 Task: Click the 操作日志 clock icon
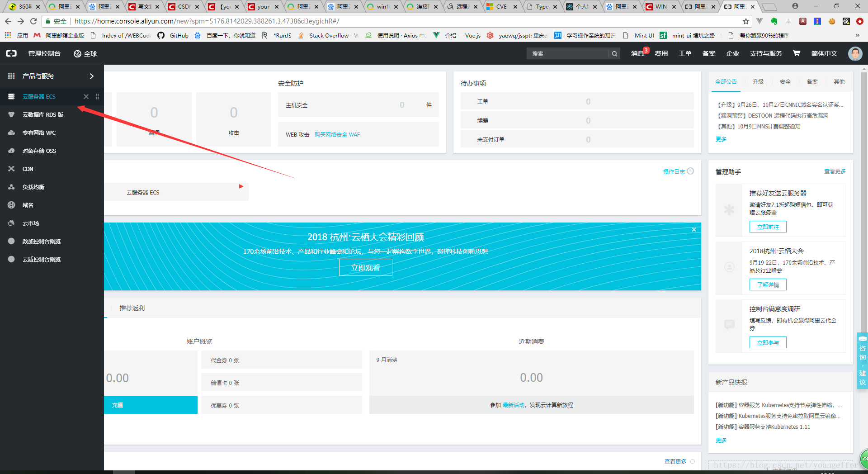pos(690,171)
